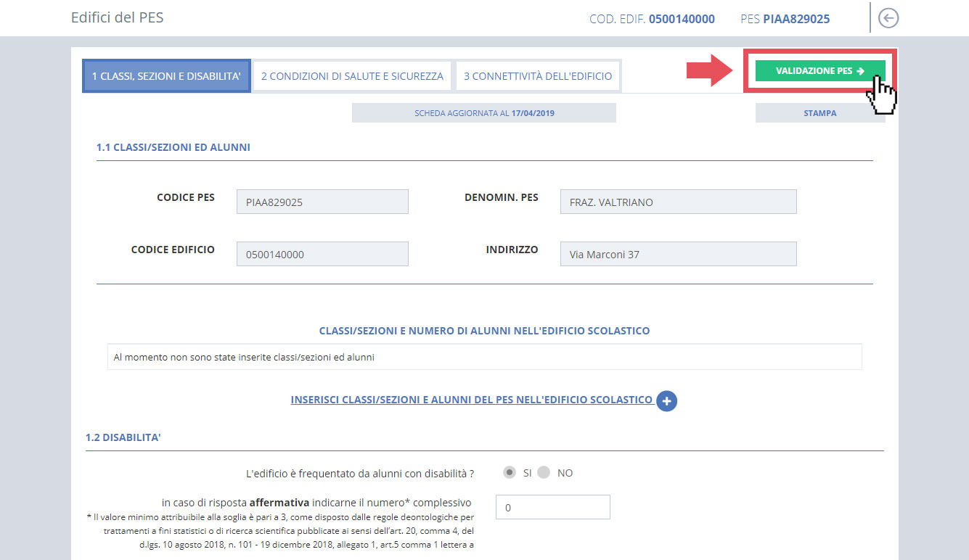Switch to Condizioni di Salute e Sicurezza tab
The height and width of the screenshot is (560, 969).
pos(352,76)
